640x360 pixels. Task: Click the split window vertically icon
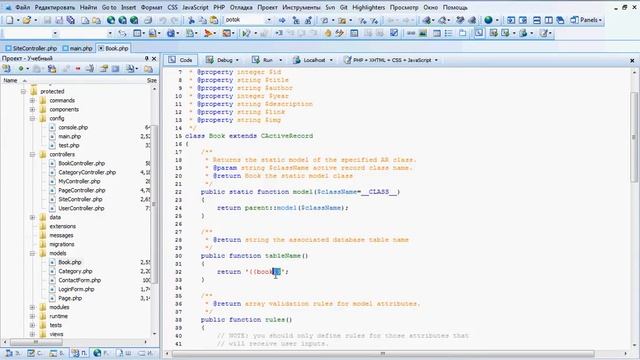[549, 20]
